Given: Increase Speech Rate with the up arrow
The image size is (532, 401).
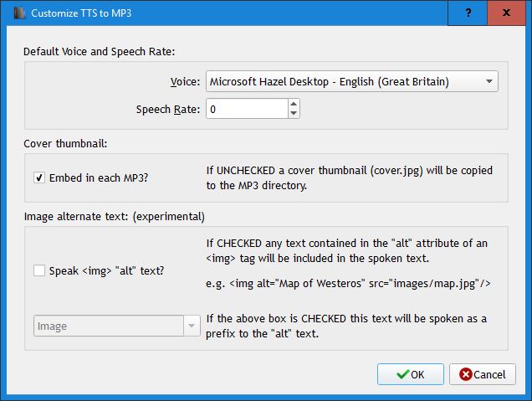Looking at the screenshot, I should coord(293,104).
